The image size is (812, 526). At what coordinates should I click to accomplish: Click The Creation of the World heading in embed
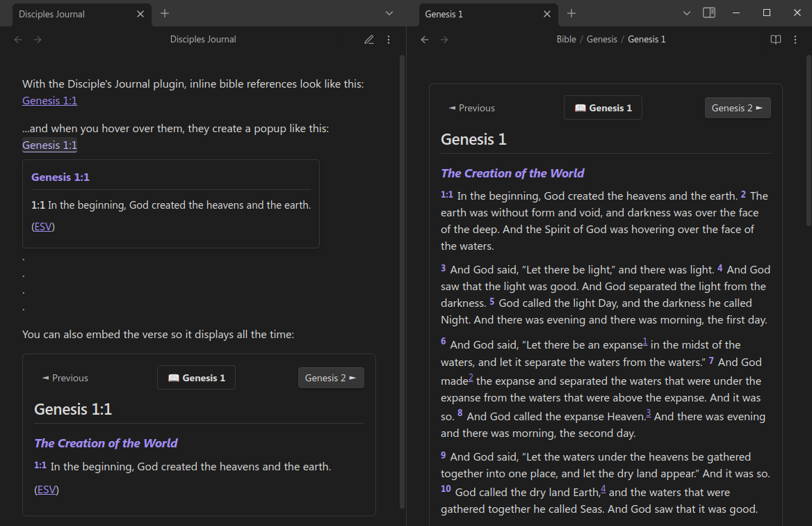point(106,443)
